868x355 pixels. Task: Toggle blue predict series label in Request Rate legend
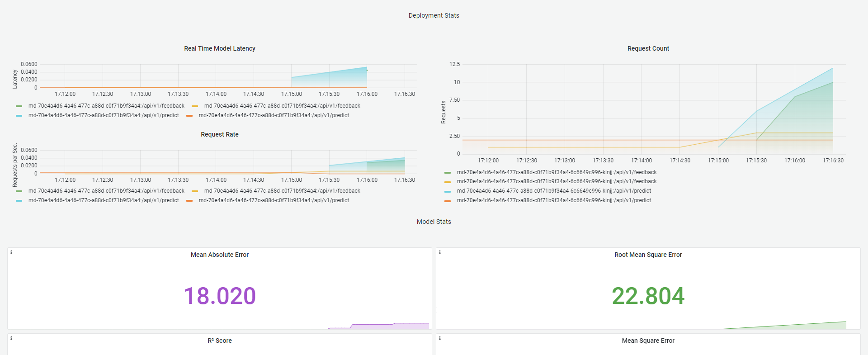[104, 200]
